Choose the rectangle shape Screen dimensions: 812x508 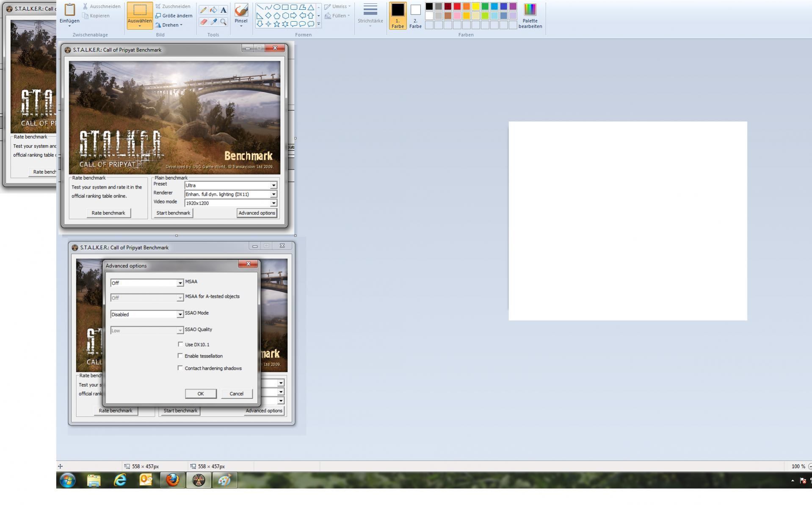coord(285,7)
